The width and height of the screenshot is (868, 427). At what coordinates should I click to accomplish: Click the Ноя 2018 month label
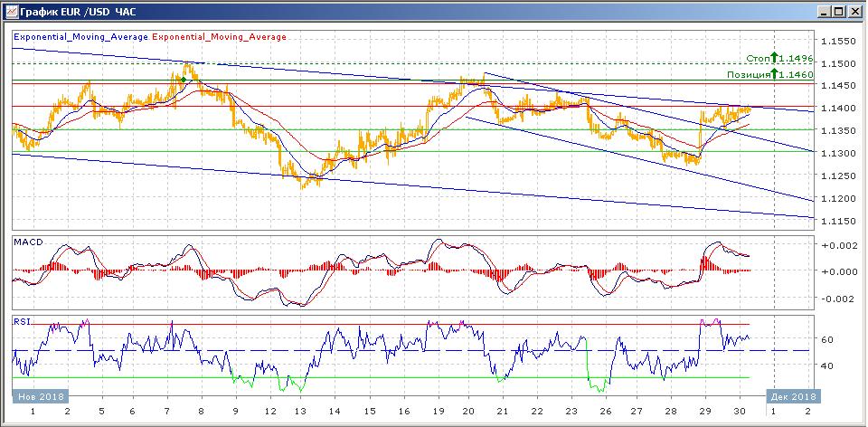(41, 396)
